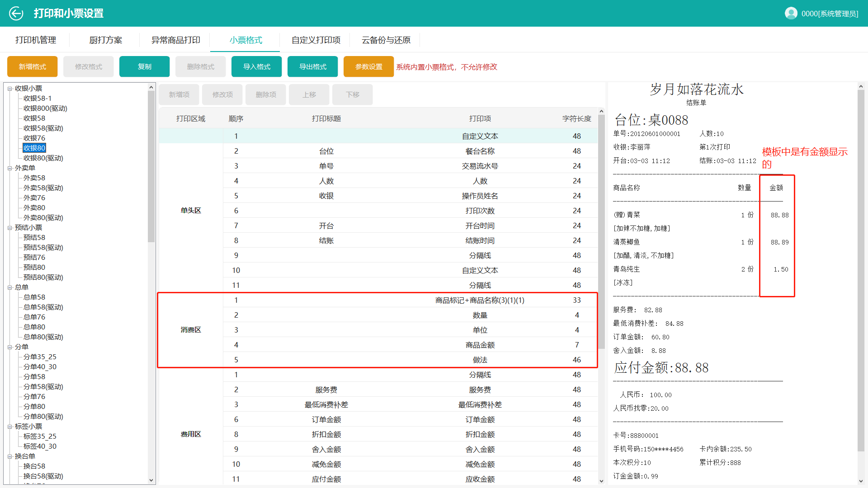Click the 新增格式 button
The width and height of the screenshot is (868, 488).
(33, 67)
